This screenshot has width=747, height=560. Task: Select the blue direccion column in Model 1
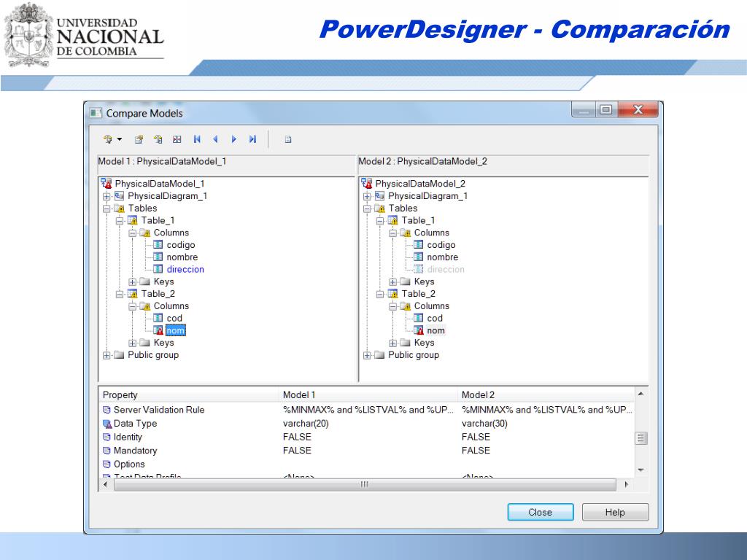[x=185, y=270]
